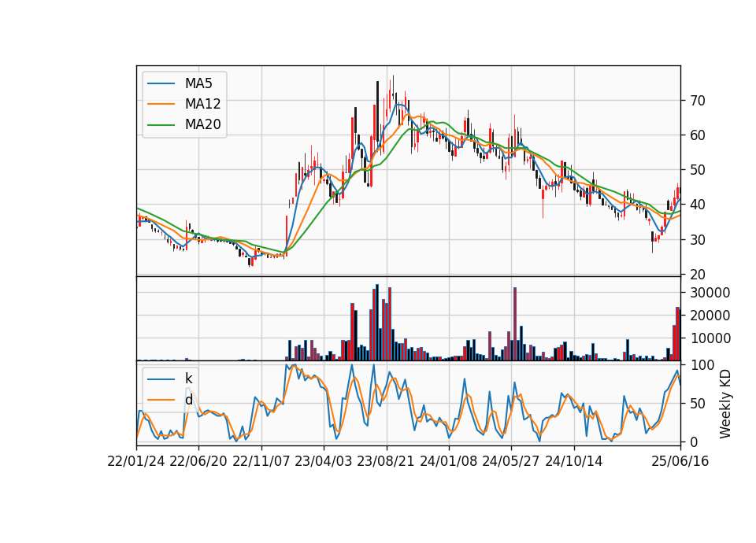The width and height of the screenshot is (756, 543).
Task: Click the 23/08/21 date tick label
Action: coord(386,461)
